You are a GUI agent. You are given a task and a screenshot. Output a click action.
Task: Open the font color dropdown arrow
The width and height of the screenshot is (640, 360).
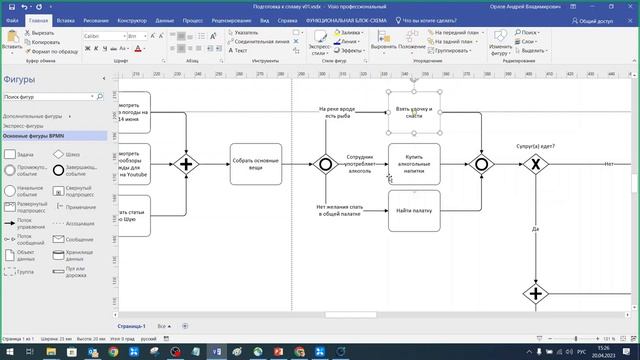point(144,49)
